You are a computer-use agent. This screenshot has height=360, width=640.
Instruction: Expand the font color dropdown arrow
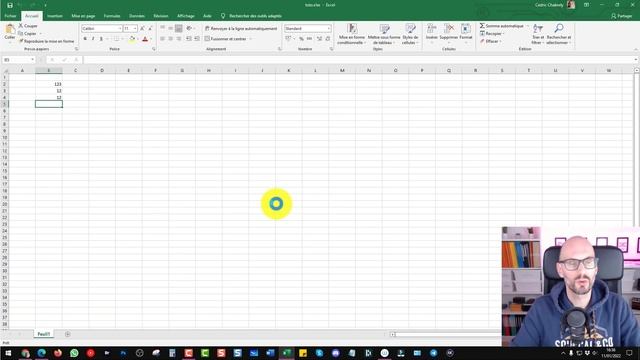point(151,39)
